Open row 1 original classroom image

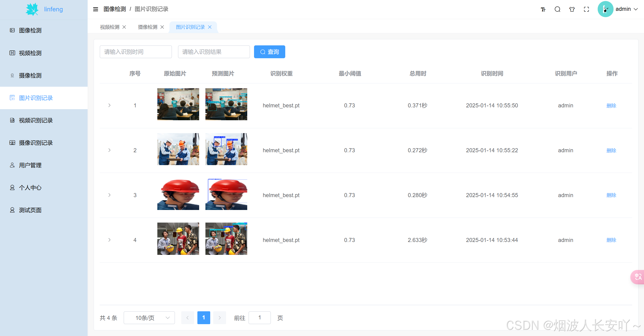[x=178, y=104]
